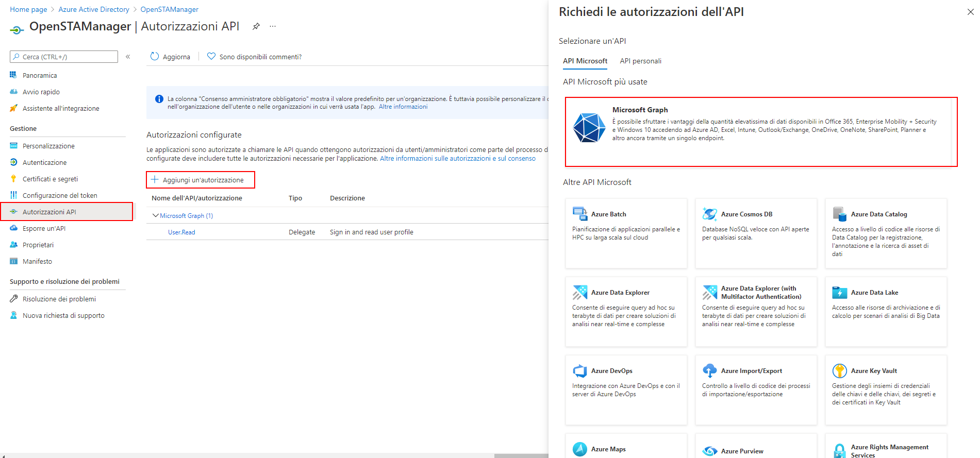Viewport: 980px width, 458px height.
Task: Choose the Azure Cosmos DB tile
Action: [x=756, y=233]
